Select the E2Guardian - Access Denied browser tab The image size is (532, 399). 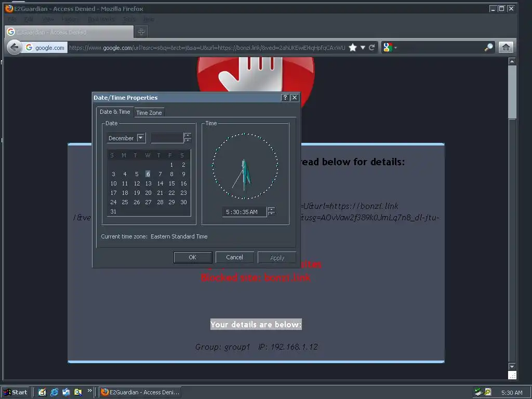(x=69, y=32)
